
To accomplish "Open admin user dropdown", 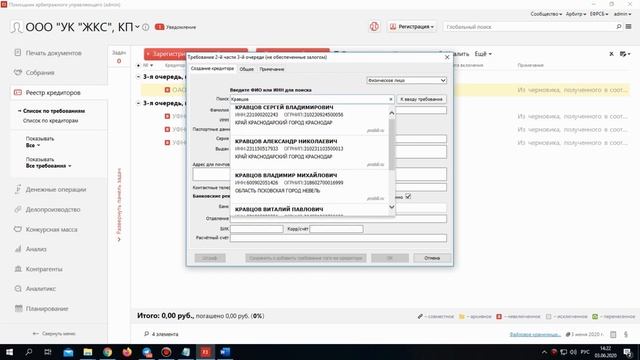I will tap(622, 14).
